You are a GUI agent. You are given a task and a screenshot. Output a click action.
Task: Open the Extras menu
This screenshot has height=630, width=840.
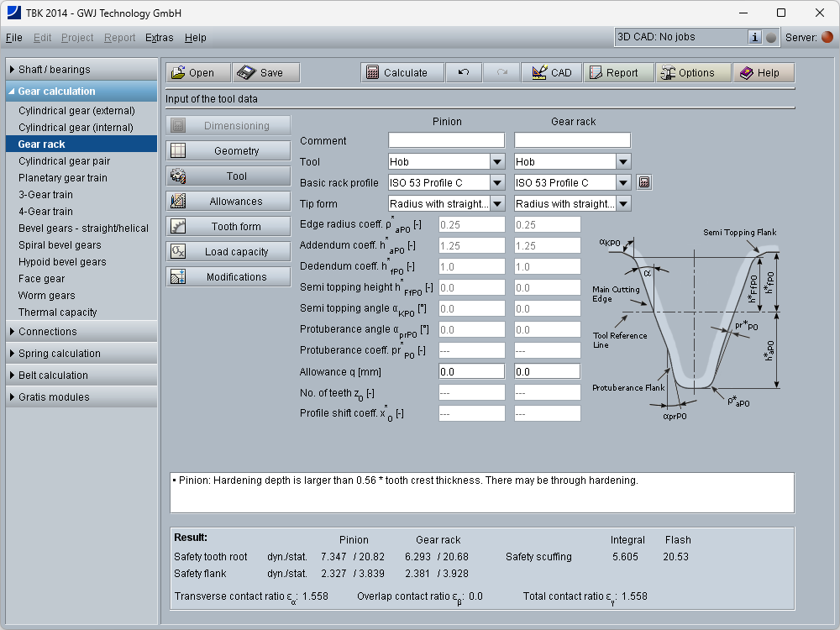coord(159,38)
